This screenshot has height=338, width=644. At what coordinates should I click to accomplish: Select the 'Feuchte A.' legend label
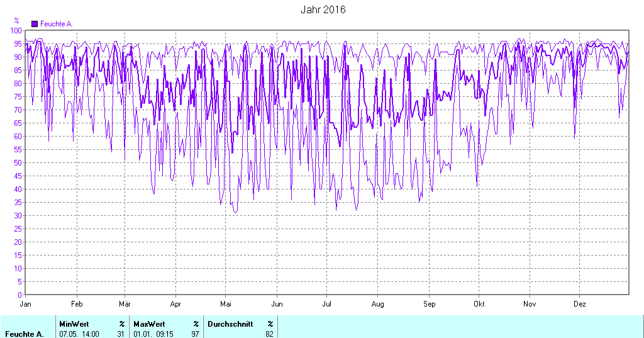[57, 24]
